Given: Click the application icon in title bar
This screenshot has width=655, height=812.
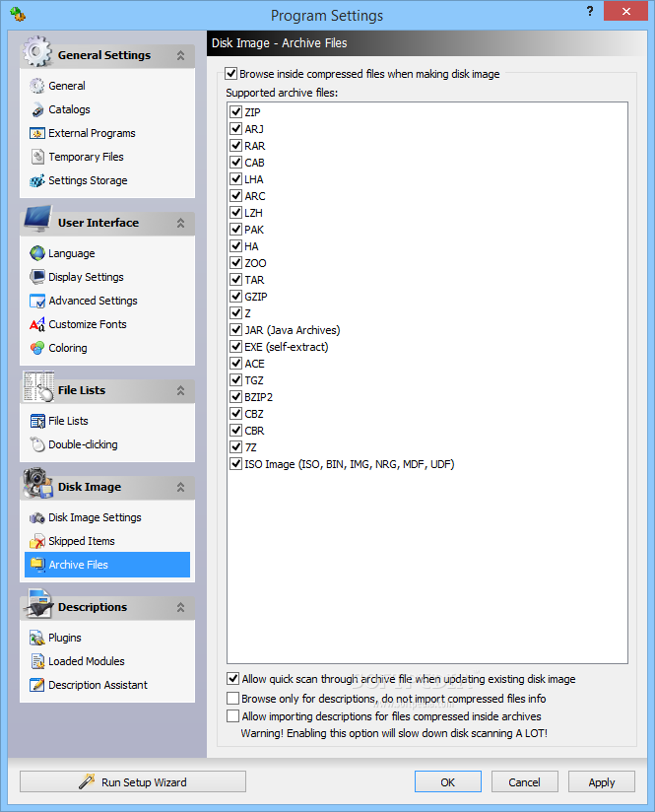Looking at the screenshot, I should 18,14.
